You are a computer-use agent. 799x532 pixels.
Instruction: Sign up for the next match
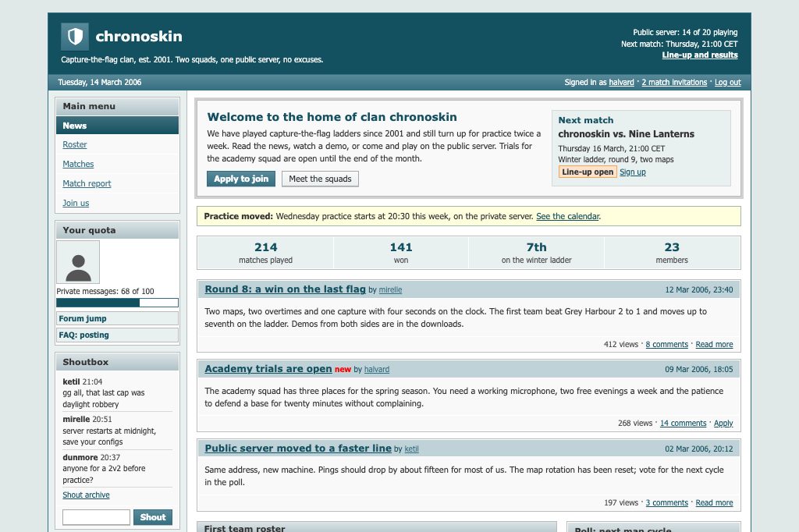tap(632, 172)
